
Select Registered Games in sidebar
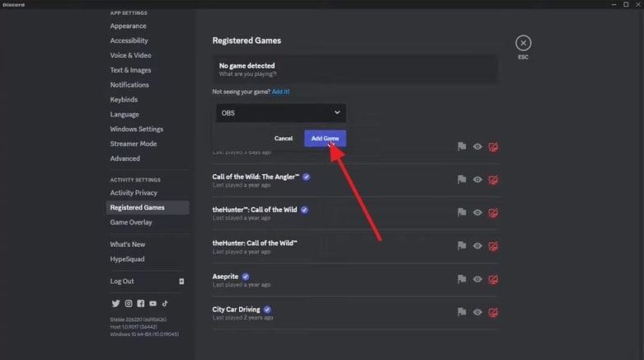tap(148, 207)
